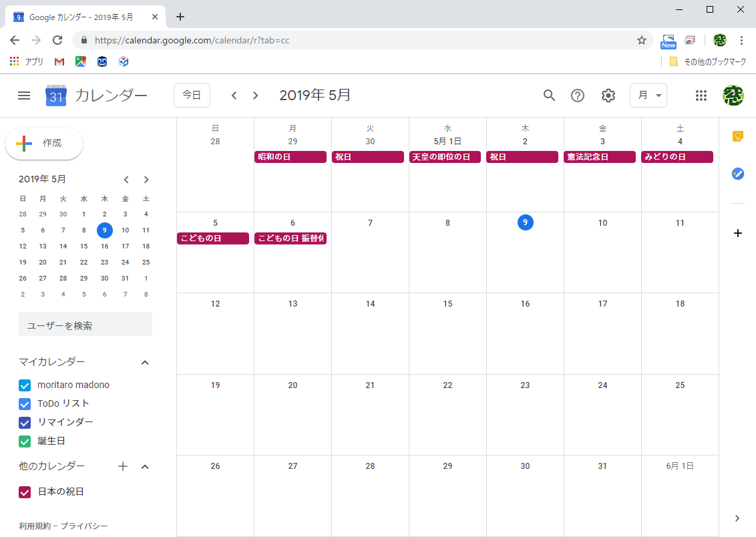The height and width of the screenshot is (537, 756).
Task: Open the calendar settings gear
Action: 608,96
